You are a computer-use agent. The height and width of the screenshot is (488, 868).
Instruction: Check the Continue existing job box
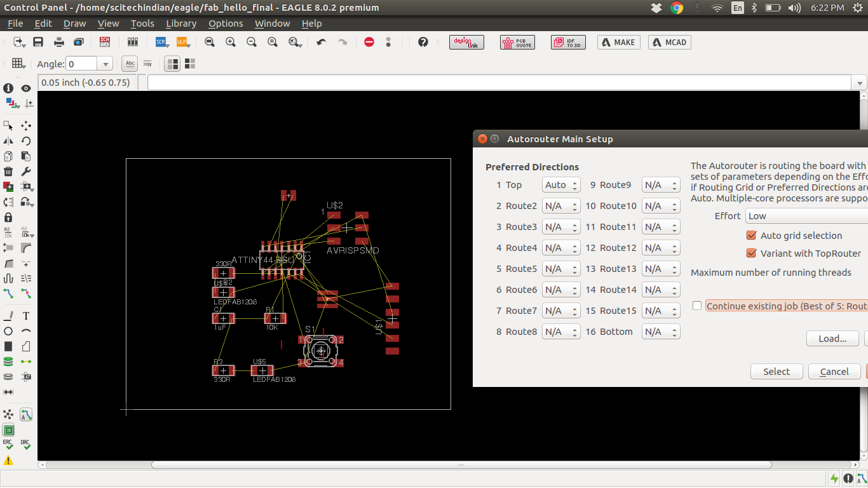click(x=697, y=306)
